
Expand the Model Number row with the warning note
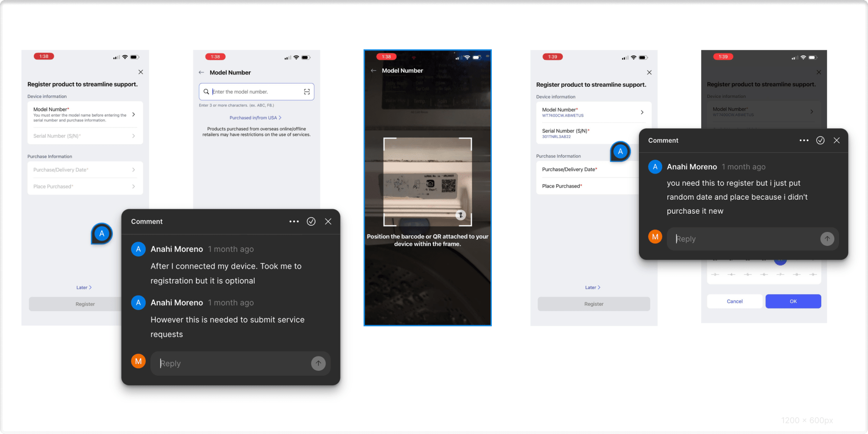85,115
